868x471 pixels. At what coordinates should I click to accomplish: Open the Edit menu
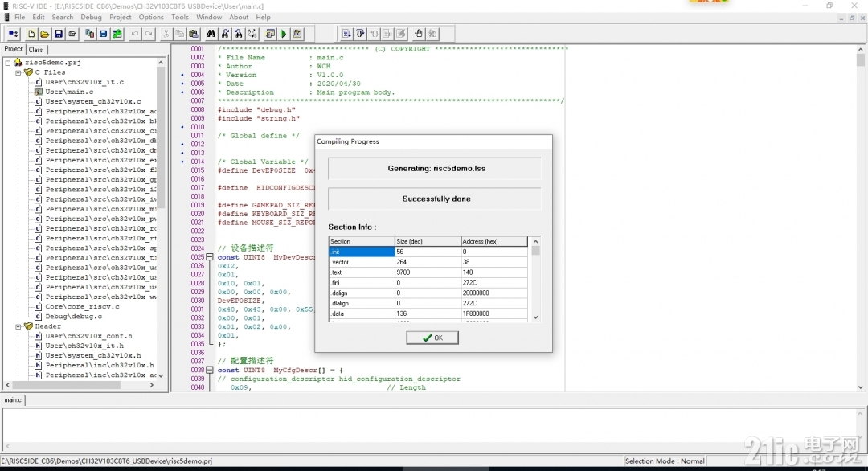pos(39,17)
